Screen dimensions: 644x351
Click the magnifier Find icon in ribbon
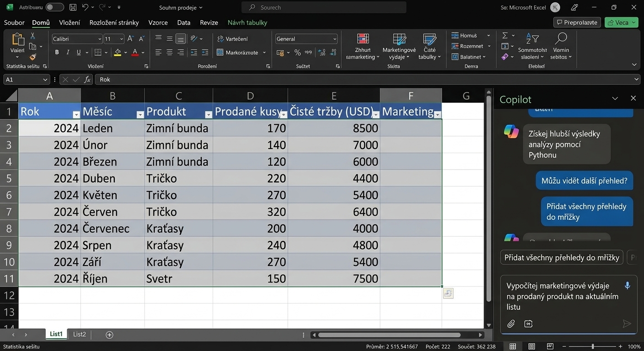coord(561,38)
